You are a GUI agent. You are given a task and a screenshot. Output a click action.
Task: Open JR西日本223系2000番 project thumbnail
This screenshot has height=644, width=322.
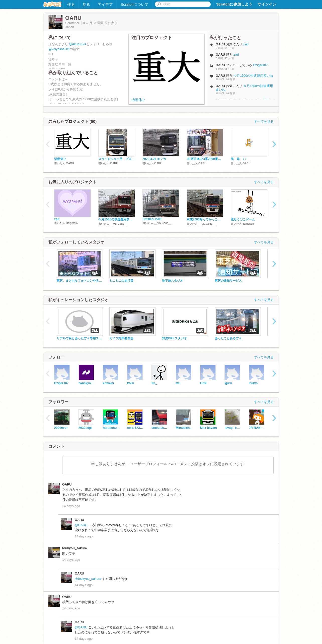click(x=205, y=143)
